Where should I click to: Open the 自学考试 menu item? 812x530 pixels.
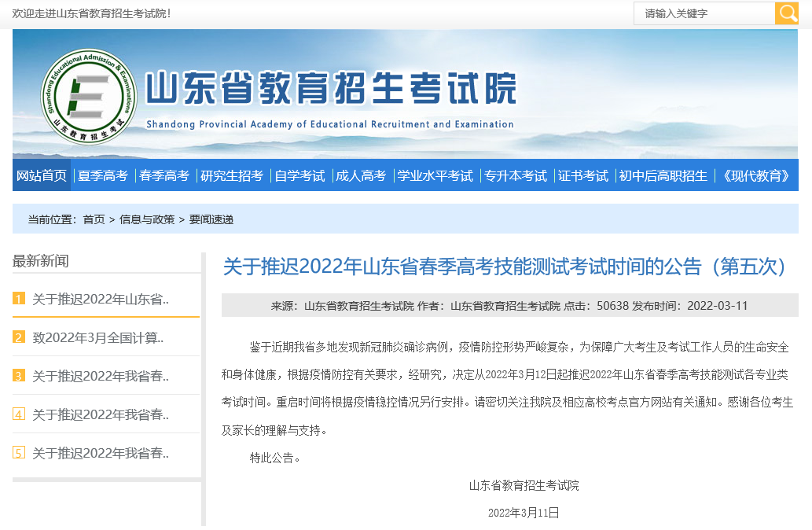coord(299,175)
